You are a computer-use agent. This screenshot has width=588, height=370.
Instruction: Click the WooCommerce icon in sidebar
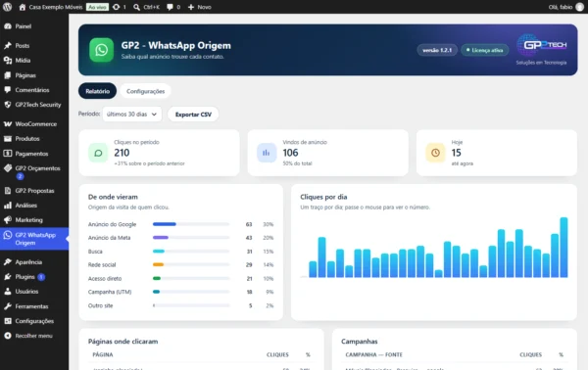pos(8,124)
